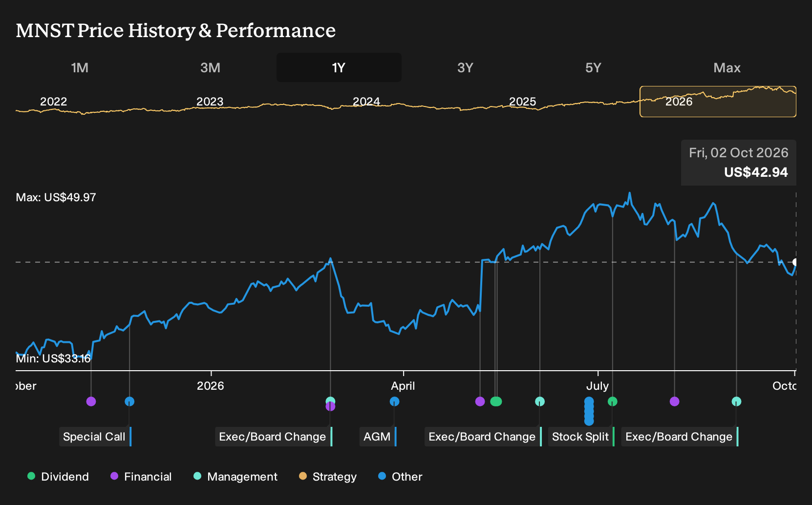This screenshot has width=812, height=505.
Task: Click the stacked blue event markers before July
Action: pos(589,411)
